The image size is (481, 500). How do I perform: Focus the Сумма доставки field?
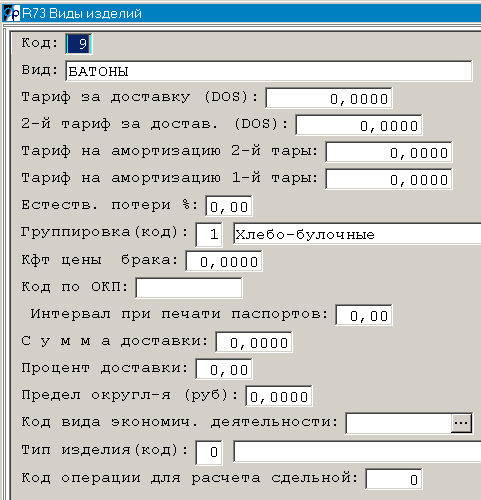[254, 342]
